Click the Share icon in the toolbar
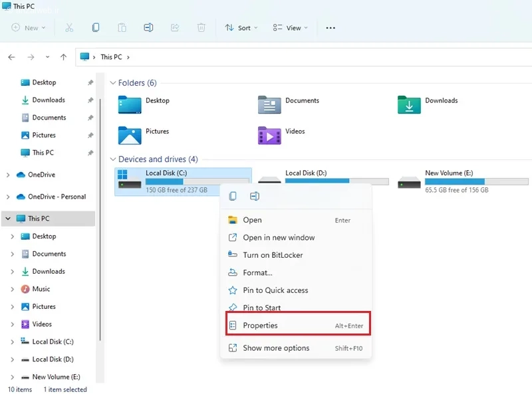The image size is (532, 394). pyautogui.click(x=174, y=28)
